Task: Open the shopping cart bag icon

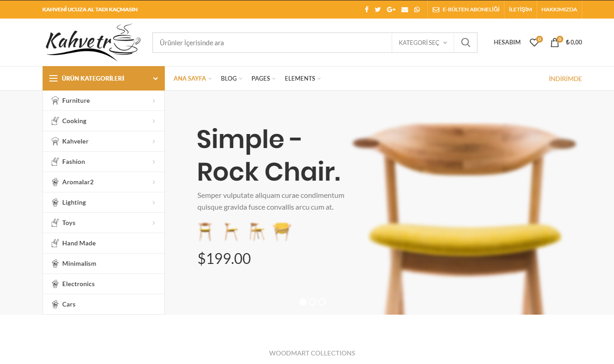Action: click(555, 42)
